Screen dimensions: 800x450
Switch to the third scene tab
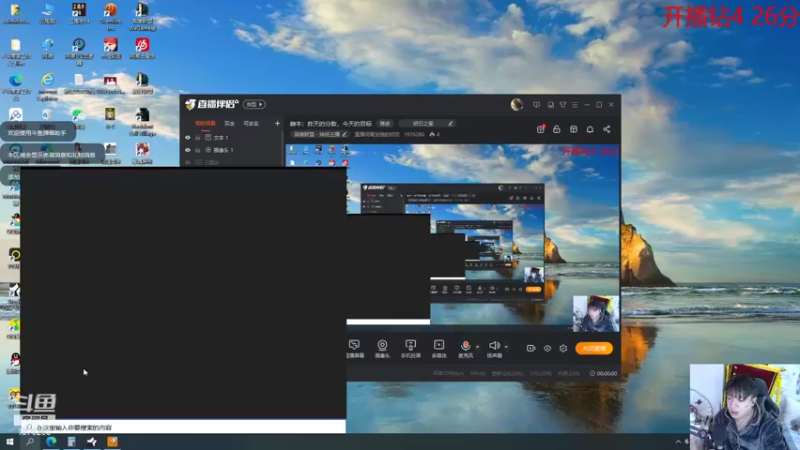[x=251, y=123]
